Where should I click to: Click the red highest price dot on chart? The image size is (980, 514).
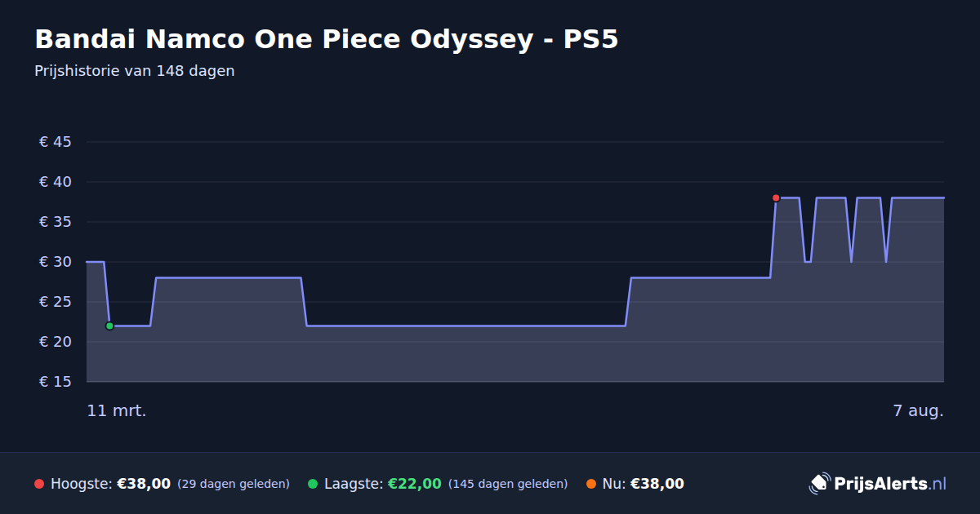(x=776, y=198)
